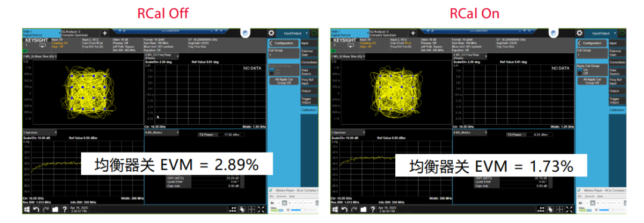The height and width of the screenshot is (223, 644).
Task: Add a new screen tab with the plus icon in RCal On screen
Action: [413, 33]
